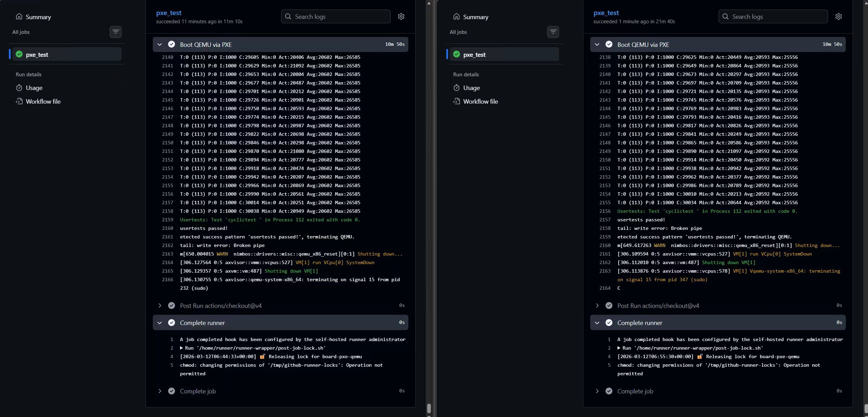Select pxe_test job in left sidebar

(x=37, y=54)
